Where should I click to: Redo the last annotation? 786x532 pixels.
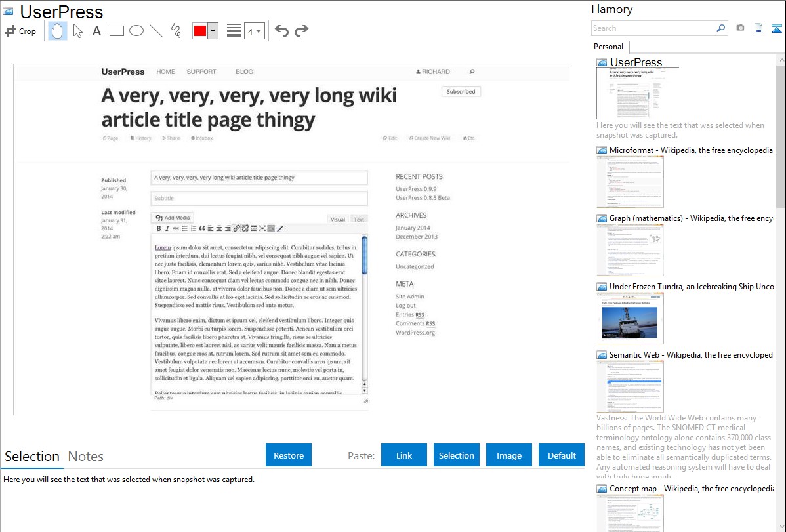[301, 31]
